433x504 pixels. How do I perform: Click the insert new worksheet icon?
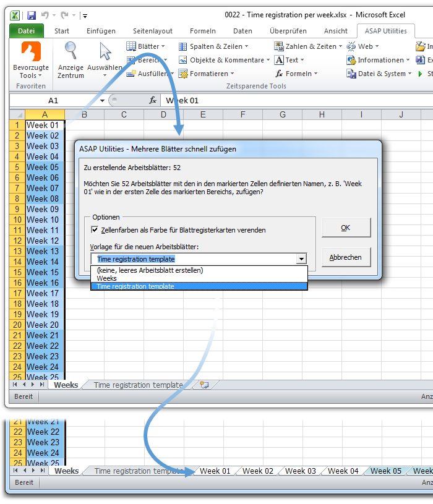tap(204, 385)
